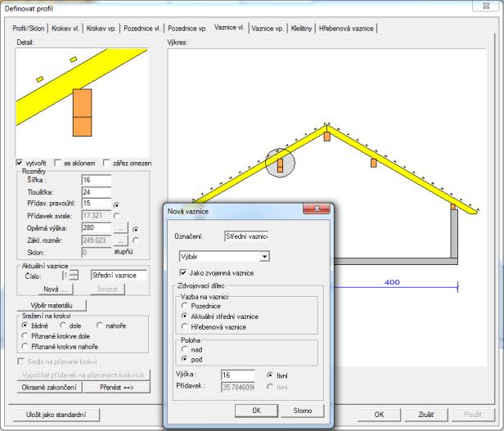This screenshot has width=504, height=431.
Task: Open the Hřebenová vaznice tab
Action: [346, 29]
